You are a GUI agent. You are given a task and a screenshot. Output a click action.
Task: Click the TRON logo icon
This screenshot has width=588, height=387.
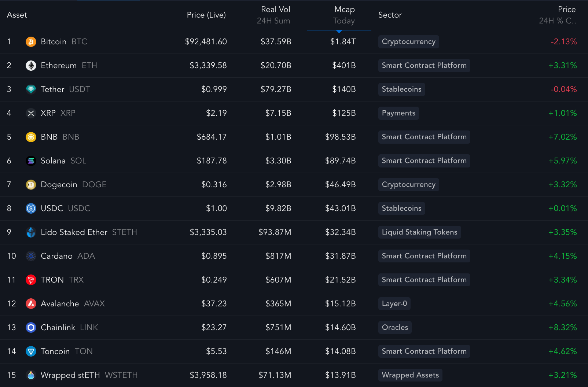[31, 280]
